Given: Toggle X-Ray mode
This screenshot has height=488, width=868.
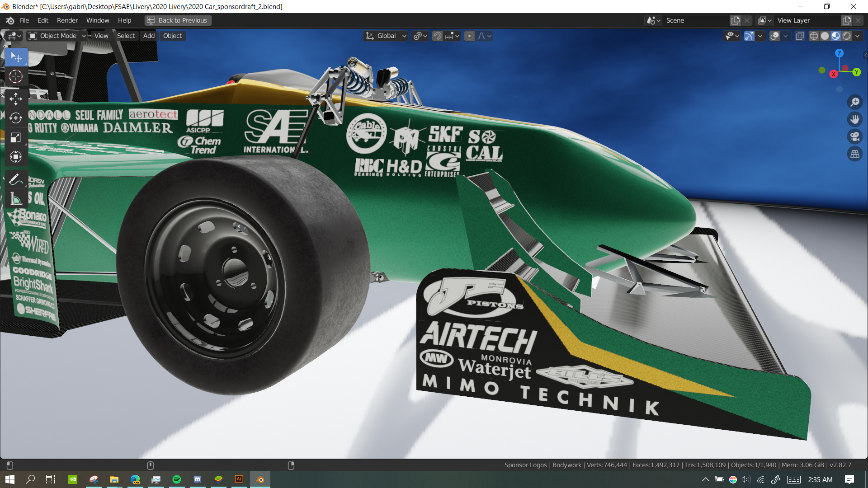Looking at the screenshot, I should tap(800, 36).
